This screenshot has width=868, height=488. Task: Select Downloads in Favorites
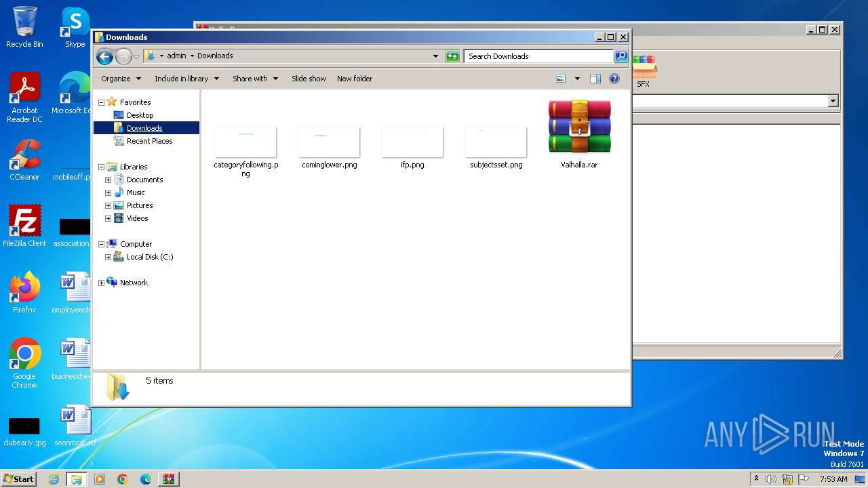coord(144,128)
